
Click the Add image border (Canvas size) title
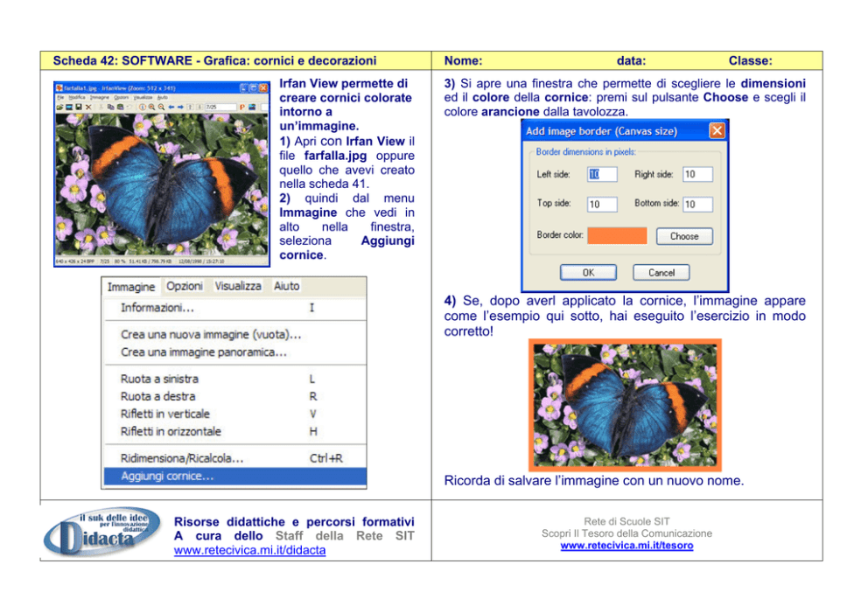point(601,131)
